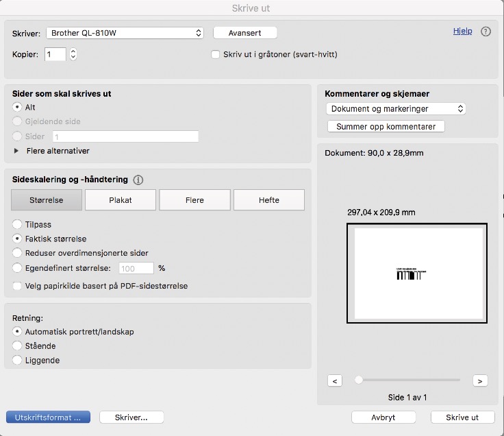Select the Tilpass radio button
This screenshot has width=504, height=436.
tap(17, 224)
